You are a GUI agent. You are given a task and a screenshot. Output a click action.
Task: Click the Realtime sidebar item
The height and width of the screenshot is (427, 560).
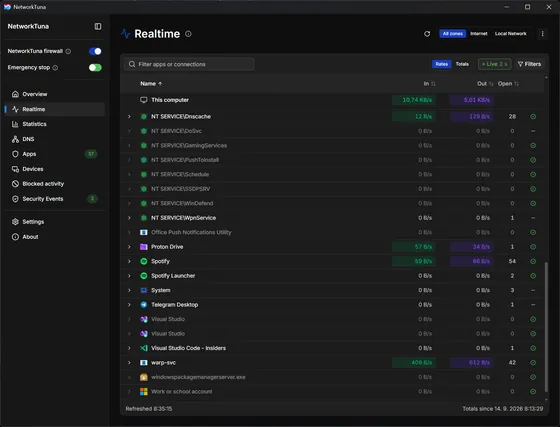pyautogui.click(x=55, y=109)
